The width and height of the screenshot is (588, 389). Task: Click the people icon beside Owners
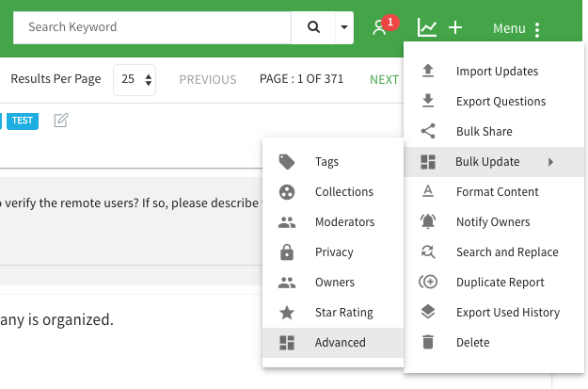click(x=287, y=283)
